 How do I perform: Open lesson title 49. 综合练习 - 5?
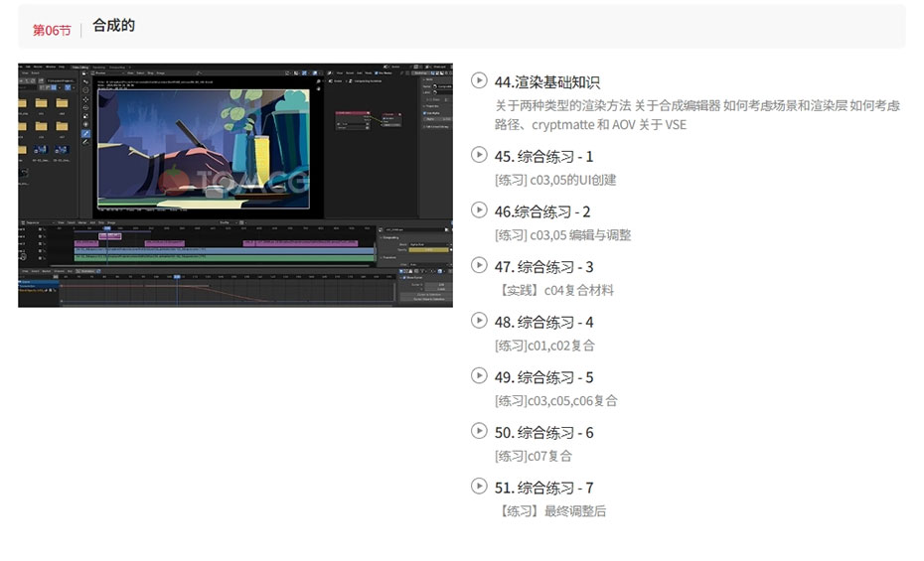pyautogui.click(x=543, y=377)
